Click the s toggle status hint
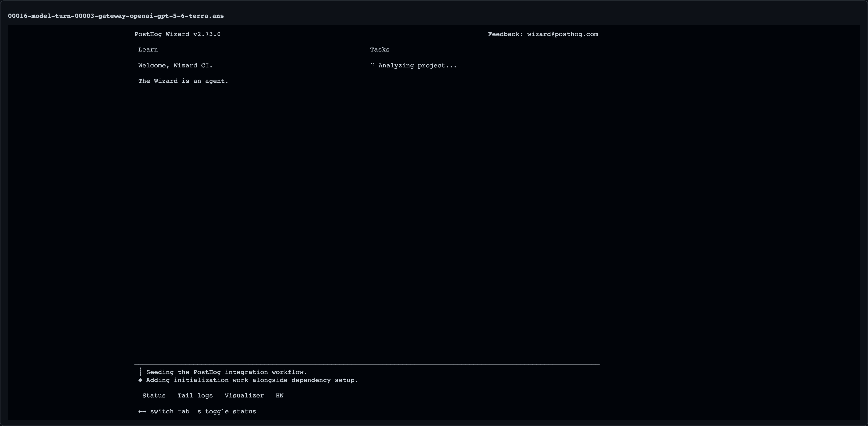This screenshot has width=868, height=426. [x=226, y=411]
